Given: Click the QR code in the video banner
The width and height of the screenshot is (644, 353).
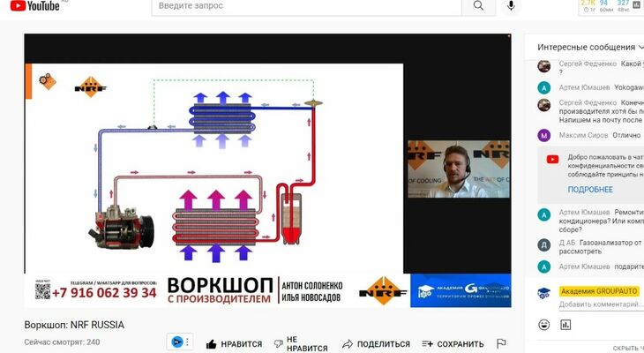Looking at the screenshot, I should pyautogui.click(x=42, y=290).
